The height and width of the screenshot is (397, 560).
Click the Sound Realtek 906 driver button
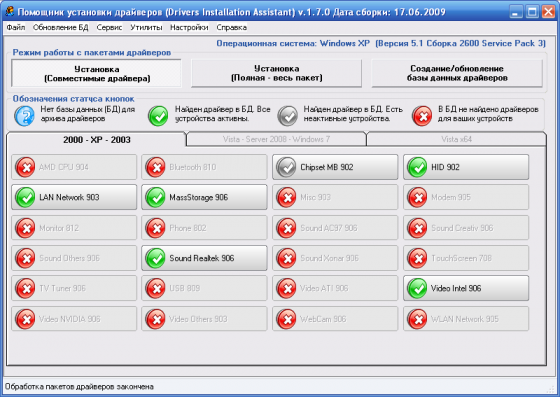click(x=204, y=258)
